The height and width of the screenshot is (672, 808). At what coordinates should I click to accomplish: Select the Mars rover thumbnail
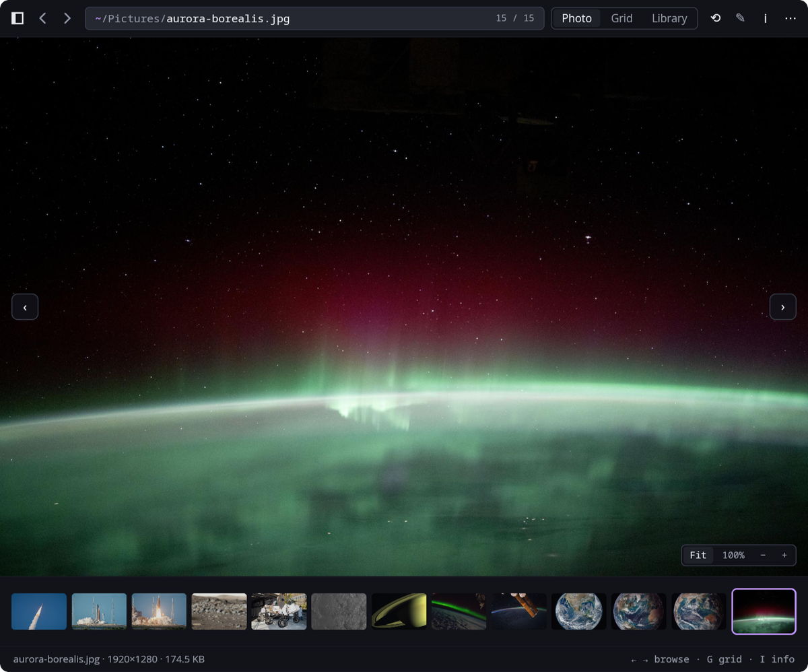(279, 611)
